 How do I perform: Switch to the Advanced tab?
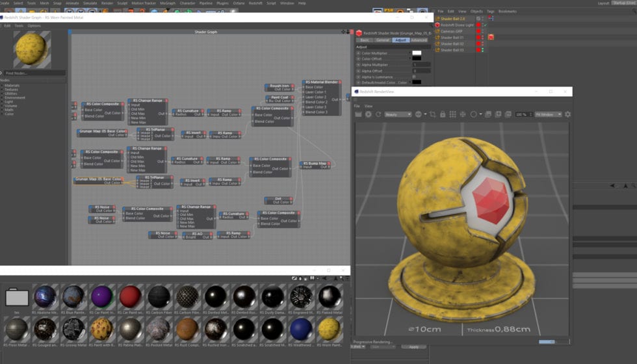click(x=419, y=40)
